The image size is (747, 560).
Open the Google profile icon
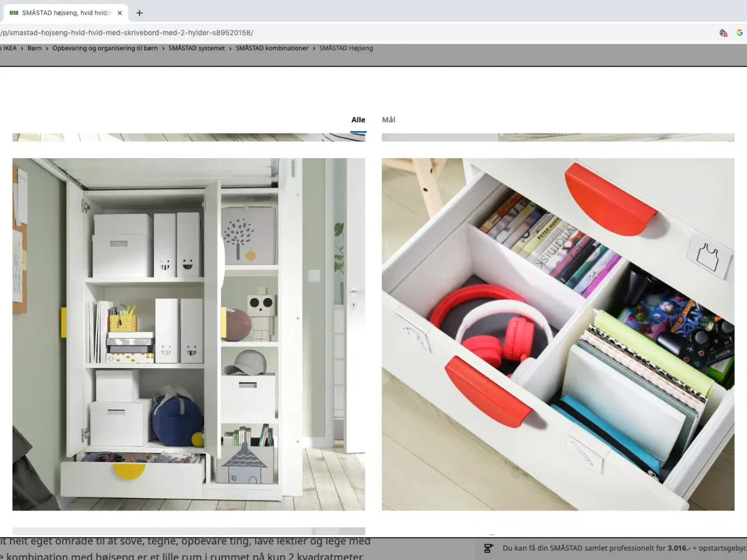tap(739, 33)
